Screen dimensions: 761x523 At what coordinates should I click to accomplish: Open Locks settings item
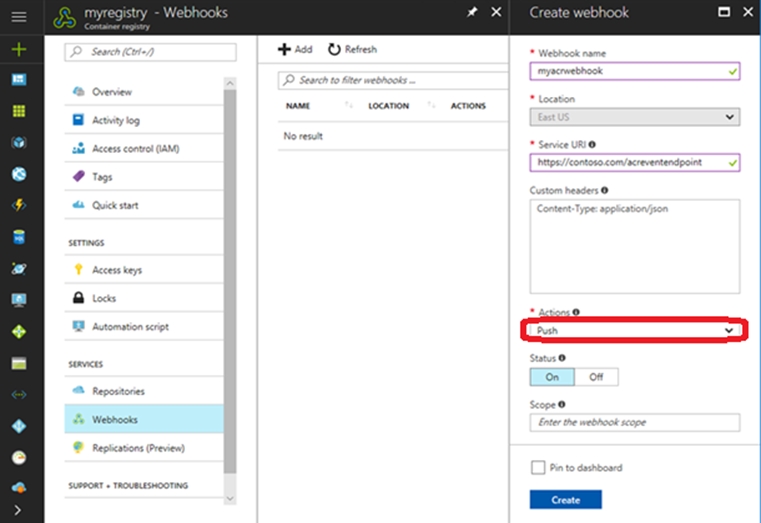click(104, 298)
